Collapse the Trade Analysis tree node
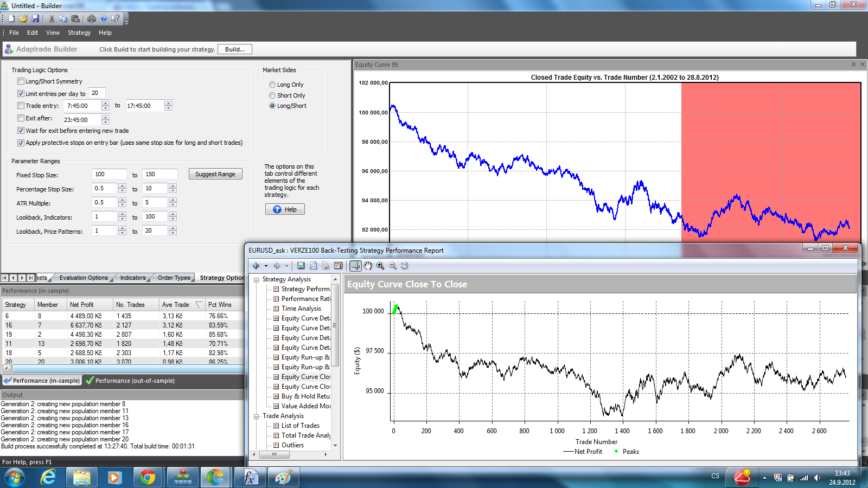This screenshot has width=868, height=488. coord(257,416)
